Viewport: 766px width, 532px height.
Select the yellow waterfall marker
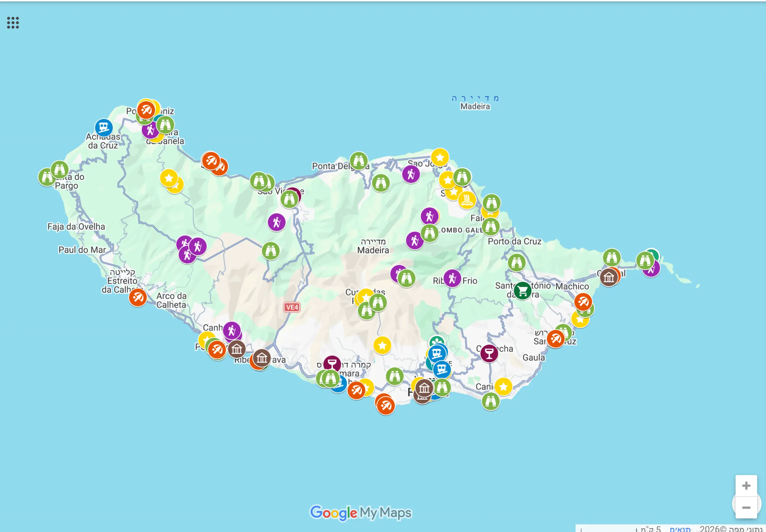tap(467, 200)
